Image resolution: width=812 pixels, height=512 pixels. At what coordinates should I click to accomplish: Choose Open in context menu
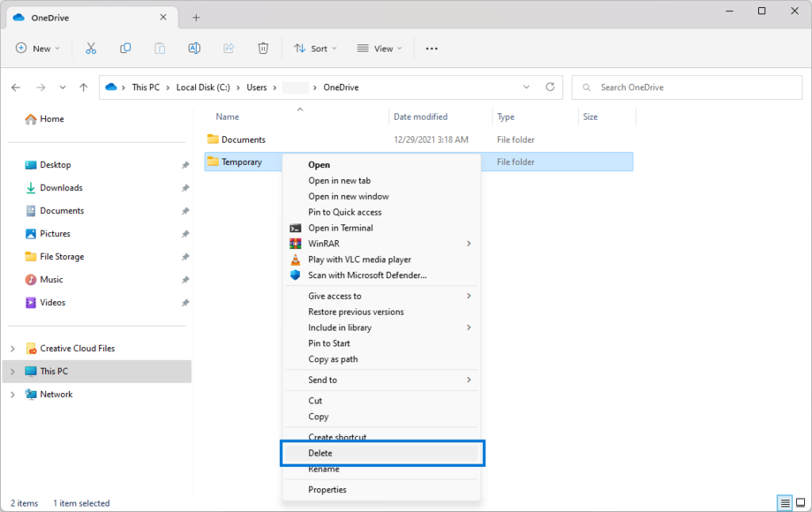(381, 165)
